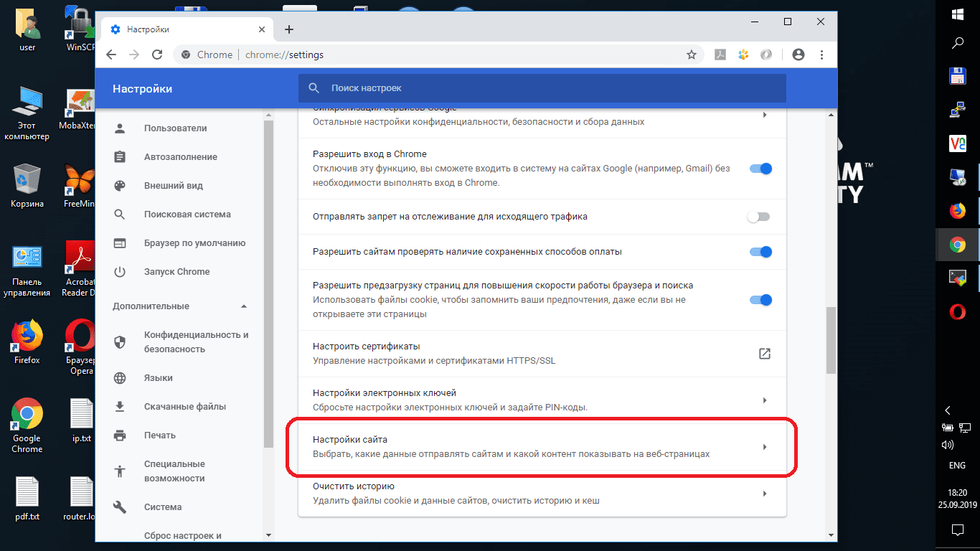Toggle Разрешить вход в Chrome switch

click(760, 169)
